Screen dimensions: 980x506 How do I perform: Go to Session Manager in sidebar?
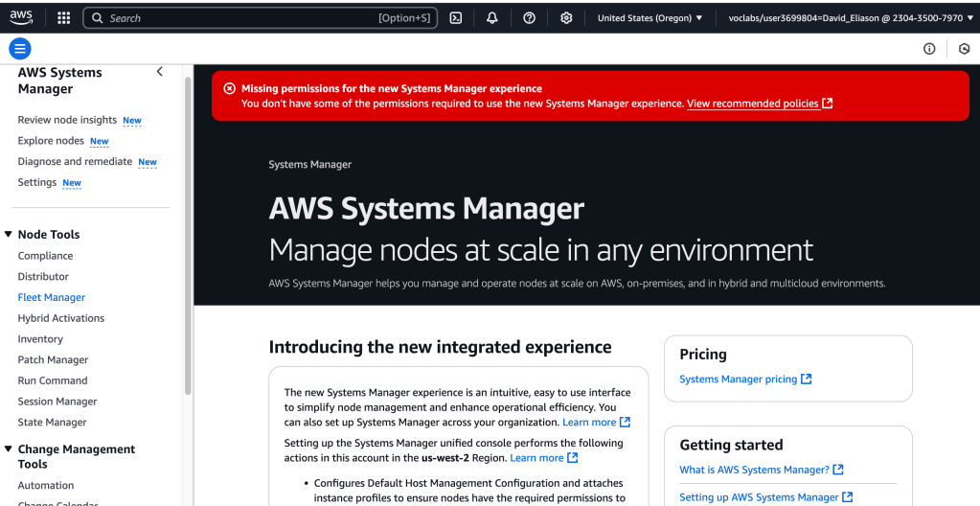point(57,402)
